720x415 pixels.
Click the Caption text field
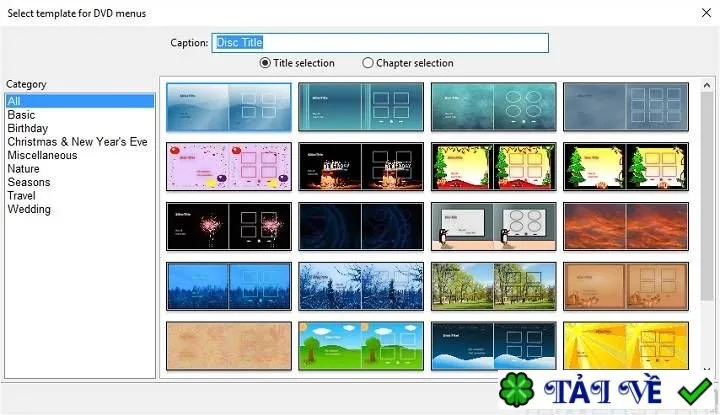(x=380, y=43)
